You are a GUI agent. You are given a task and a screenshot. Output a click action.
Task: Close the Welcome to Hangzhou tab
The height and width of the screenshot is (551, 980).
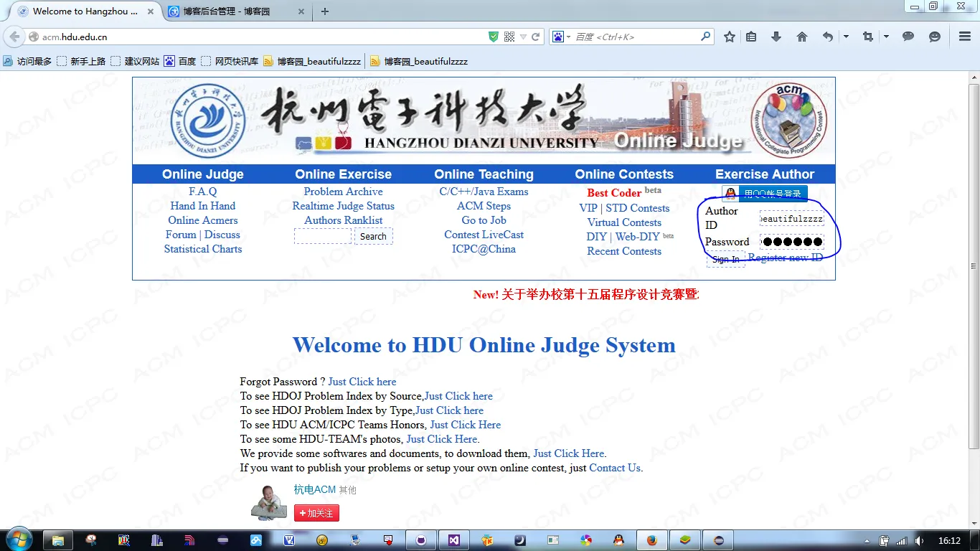point(150,11)
